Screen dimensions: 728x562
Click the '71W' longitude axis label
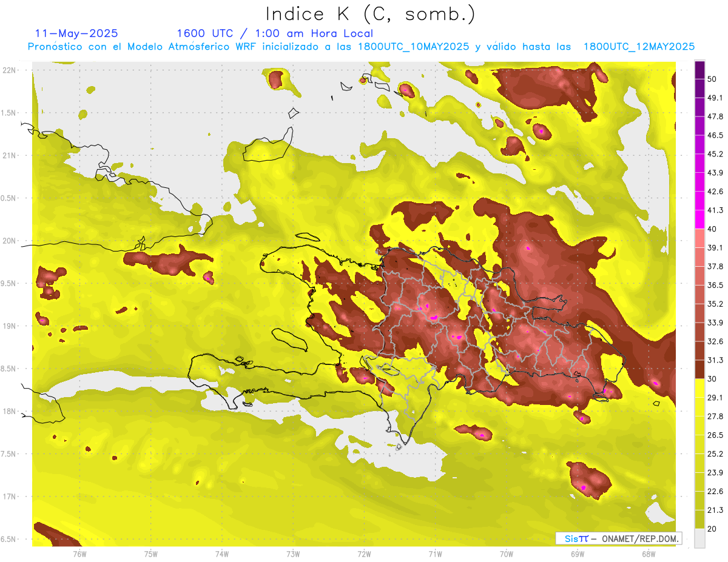(435, 555)
